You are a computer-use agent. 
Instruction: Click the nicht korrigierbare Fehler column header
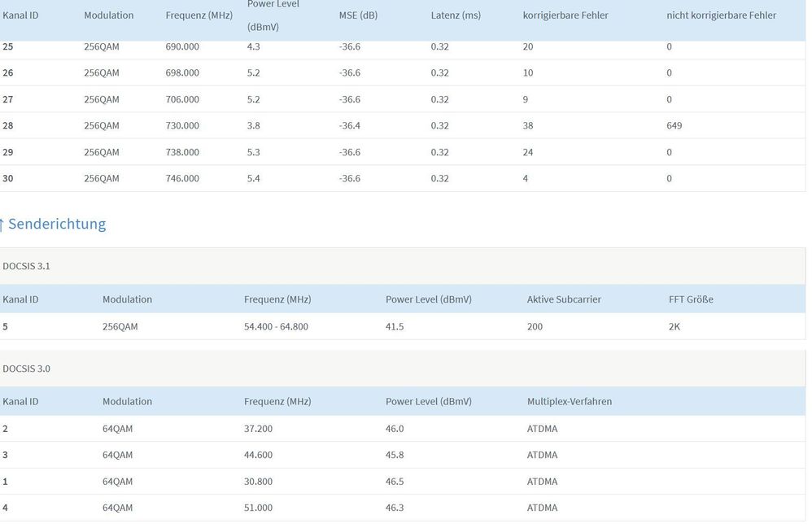721,15
